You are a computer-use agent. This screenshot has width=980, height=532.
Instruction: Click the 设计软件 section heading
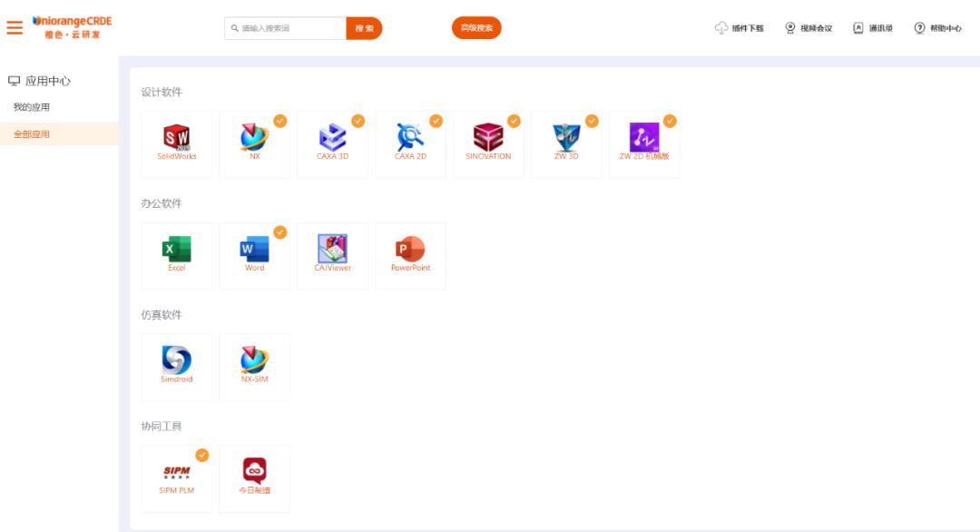pyautogui.click(x=162, y=92)
